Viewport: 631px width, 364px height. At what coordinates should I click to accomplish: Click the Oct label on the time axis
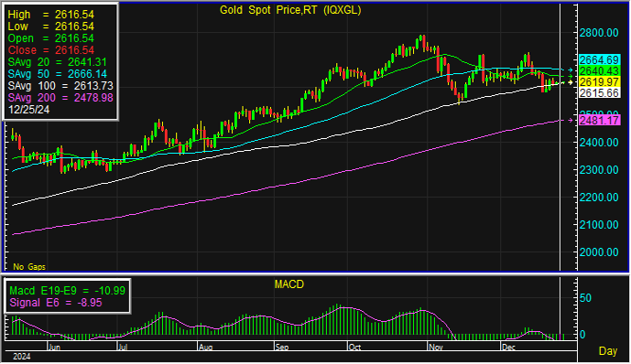(x=354, y=348)
